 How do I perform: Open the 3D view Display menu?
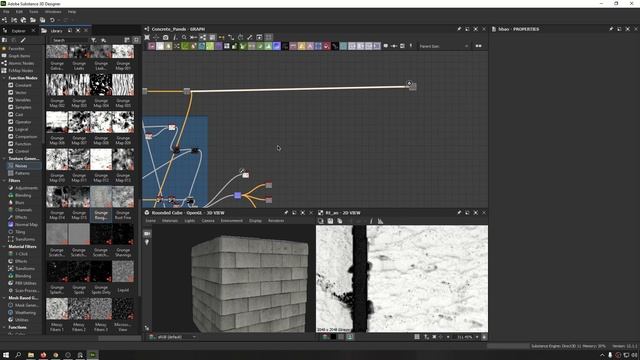(x=255, y=221)
